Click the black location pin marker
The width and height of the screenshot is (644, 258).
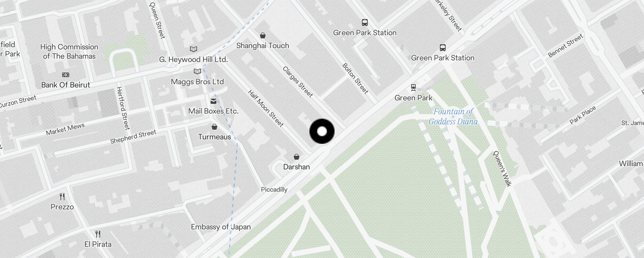pyautogui.click(x=322, y=131)
